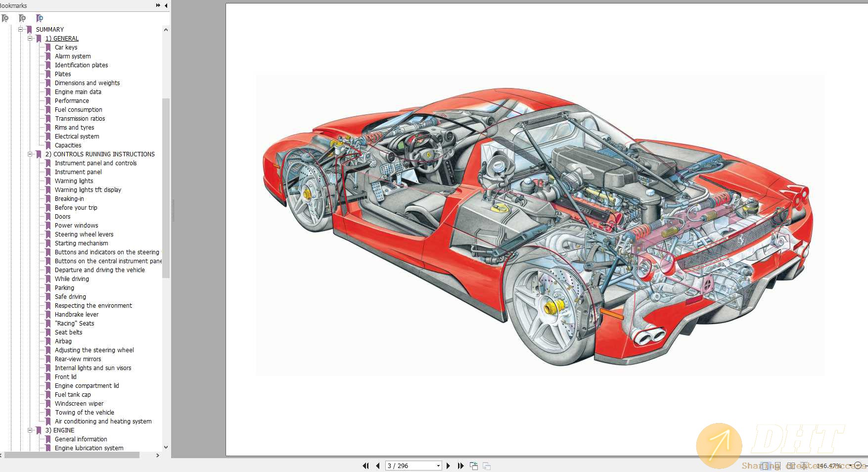Click the bookmarks horizontal scrollbar right arrow

pos(158,455)
